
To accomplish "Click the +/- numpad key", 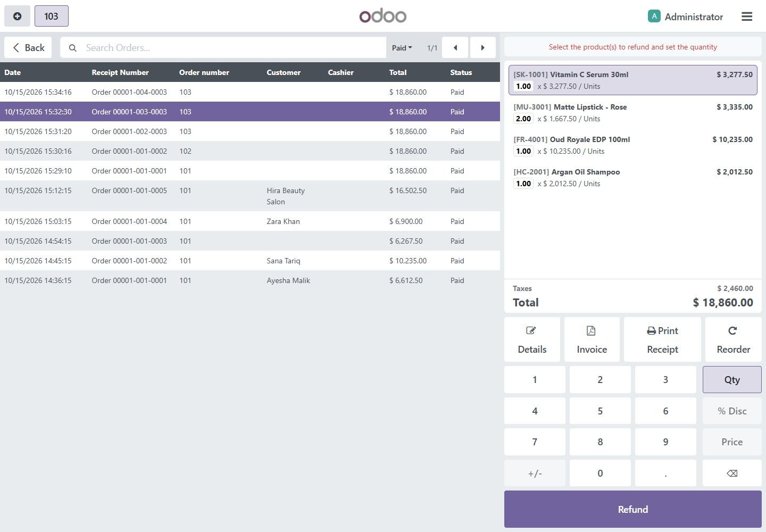I will point(535,473).
